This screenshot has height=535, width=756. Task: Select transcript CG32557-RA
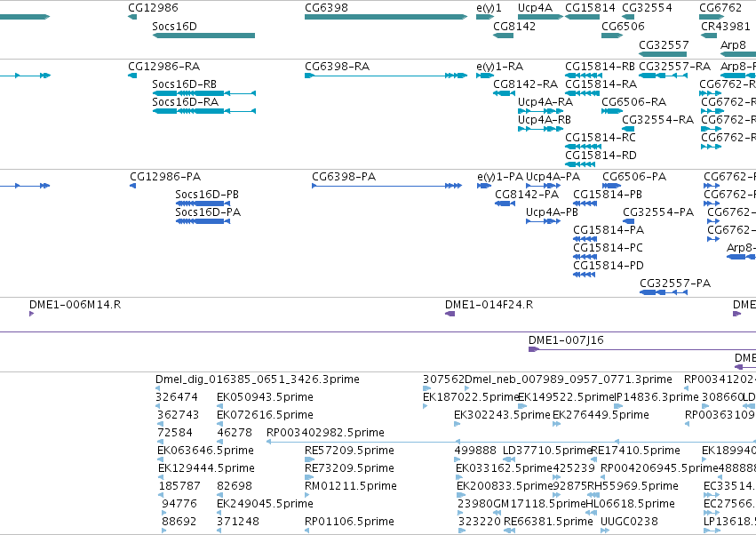click(663, 76)
